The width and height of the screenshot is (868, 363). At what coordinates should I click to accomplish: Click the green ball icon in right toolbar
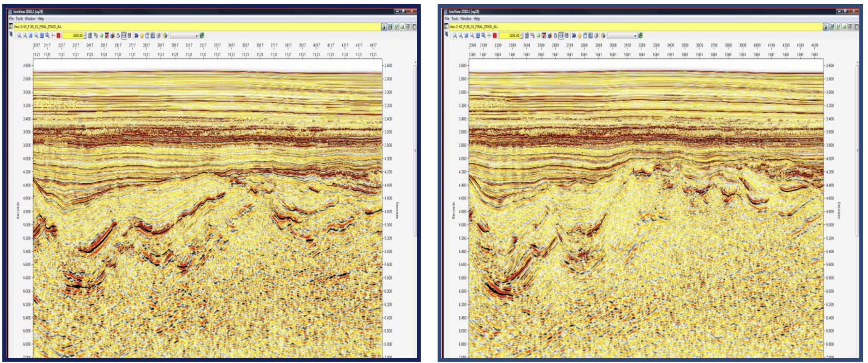click(539, 36)
